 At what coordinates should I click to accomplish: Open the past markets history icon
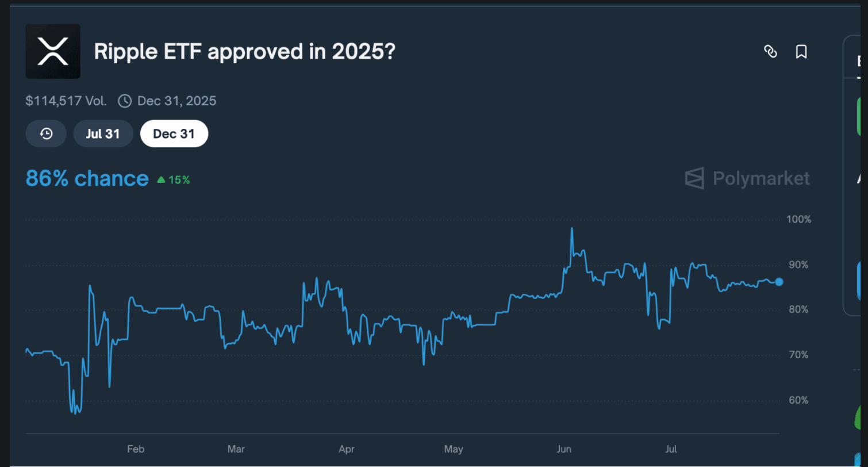47,134
